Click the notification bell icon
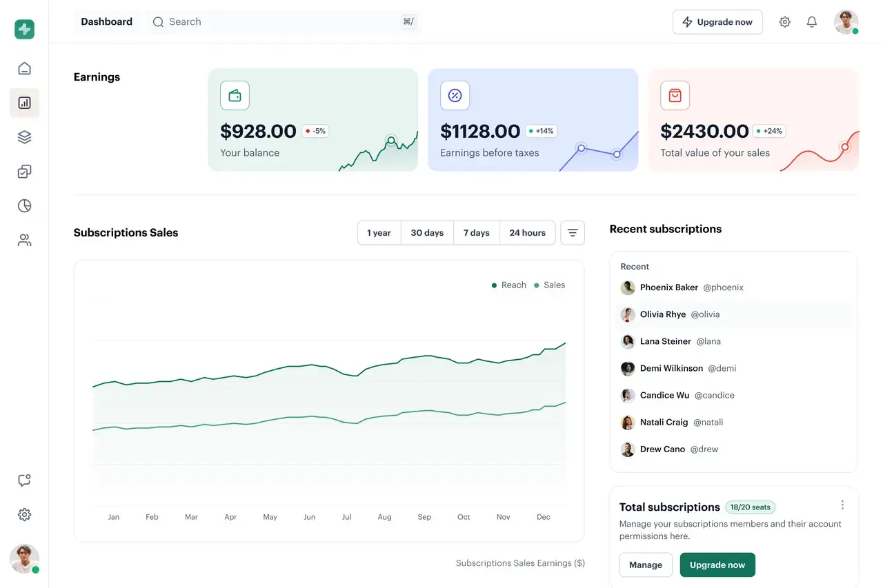Screen dimensions: 883x588 pyautogui.click(x=812, y=22)
